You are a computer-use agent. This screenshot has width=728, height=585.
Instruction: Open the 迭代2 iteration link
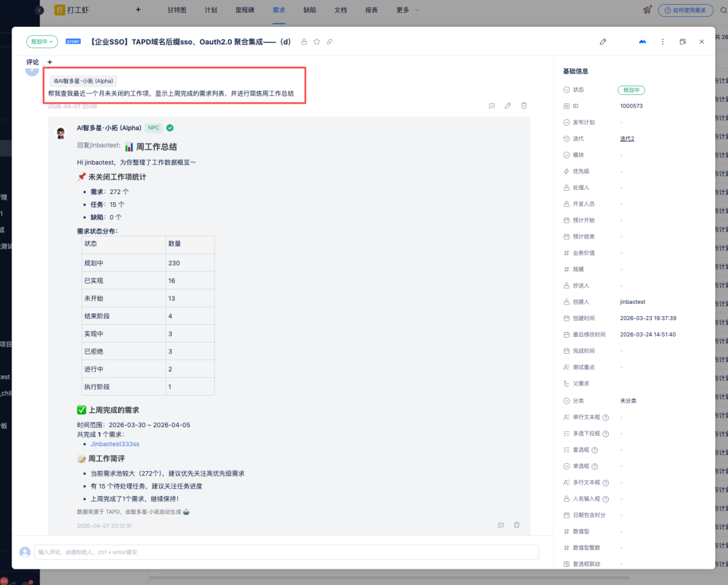(x=627, y=139)
